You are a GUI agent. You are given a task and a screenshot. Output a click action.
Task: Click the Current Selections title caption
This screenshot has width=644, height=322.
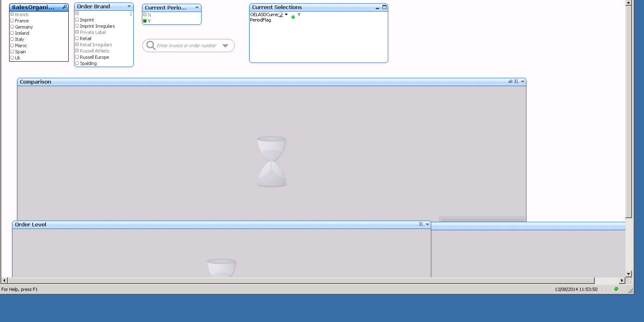(277, 7)
